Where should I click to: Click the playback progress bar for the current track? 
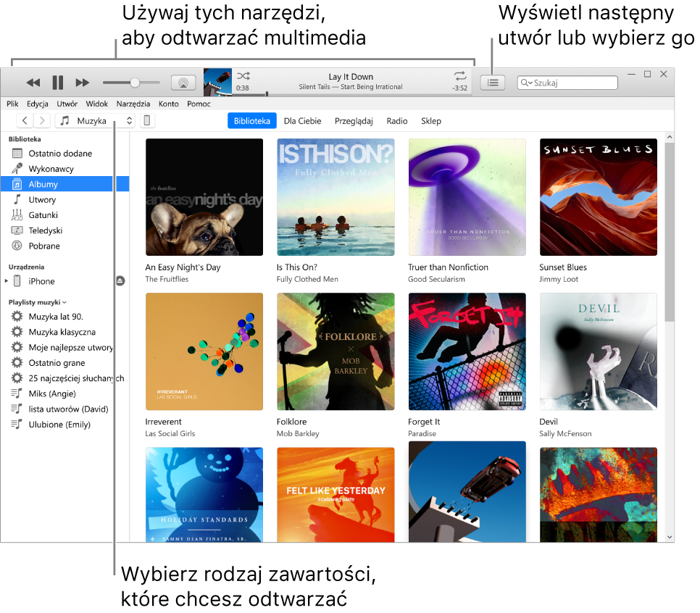coord(353,94)
